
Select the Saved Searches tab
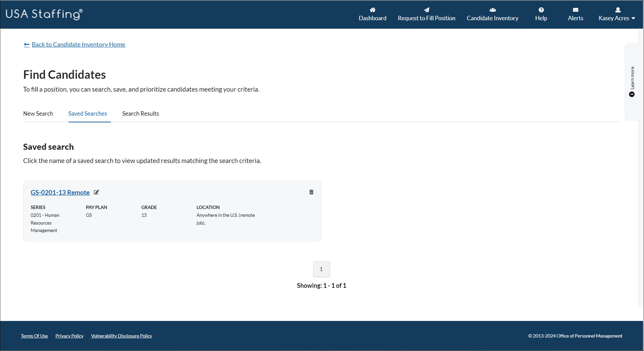tap(88, 113)
